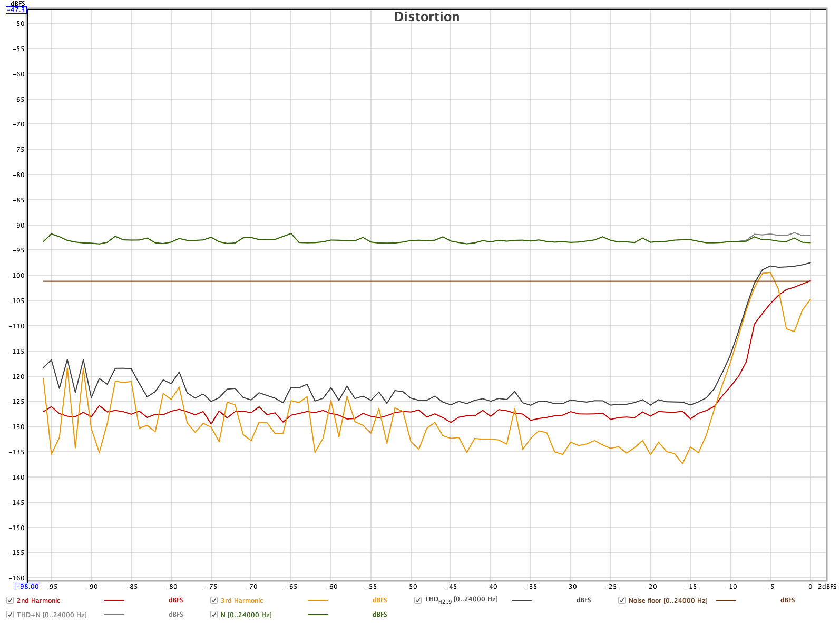
Task: Click the dBFS unit next to 2nd Harmonic
Action: pyautogui.click(x=176, y=600)
